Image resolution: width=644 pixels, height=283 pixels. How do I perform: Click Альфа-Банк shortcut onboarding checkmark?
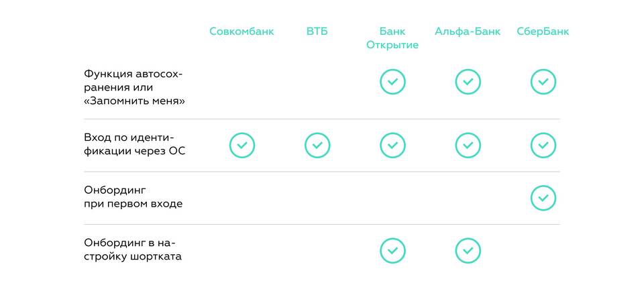468,250
